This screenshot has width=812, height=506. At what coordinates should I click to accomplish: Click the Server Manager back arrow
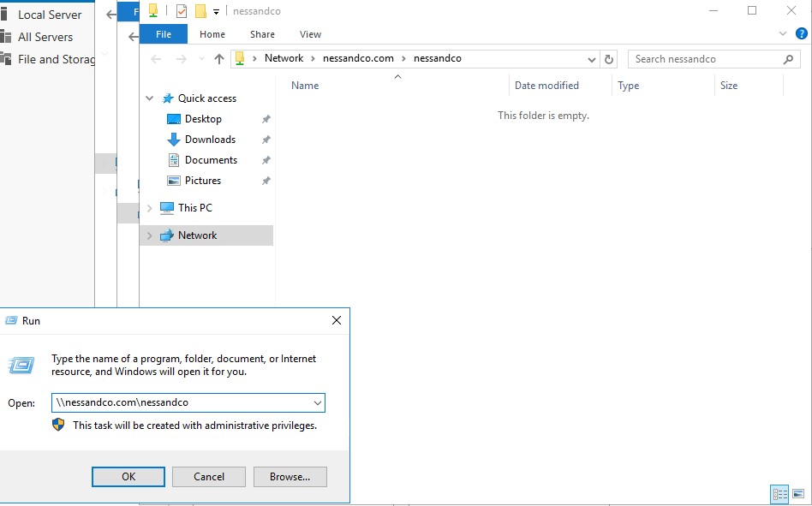(x=110, y=15)
